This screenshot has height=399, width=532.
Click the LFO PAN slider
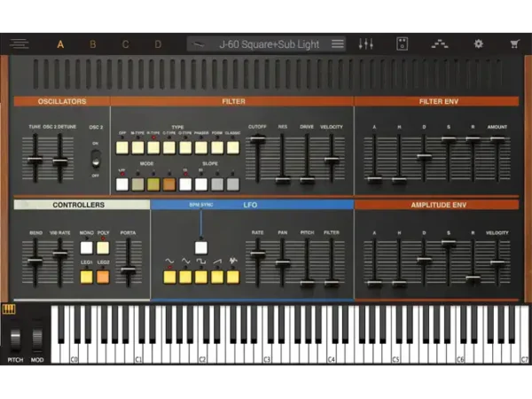coord(282,263)
